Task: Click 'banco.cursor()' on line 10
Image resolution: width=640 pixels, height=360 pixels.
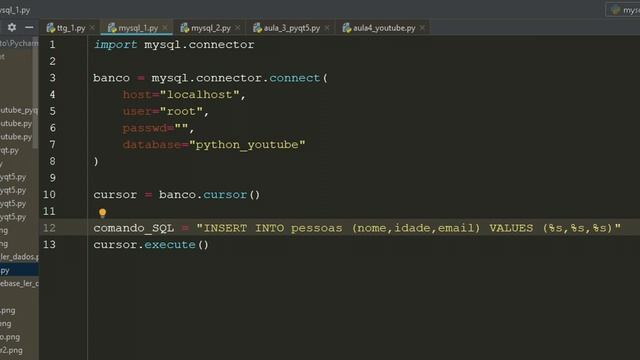Action: tap(209, 195)
